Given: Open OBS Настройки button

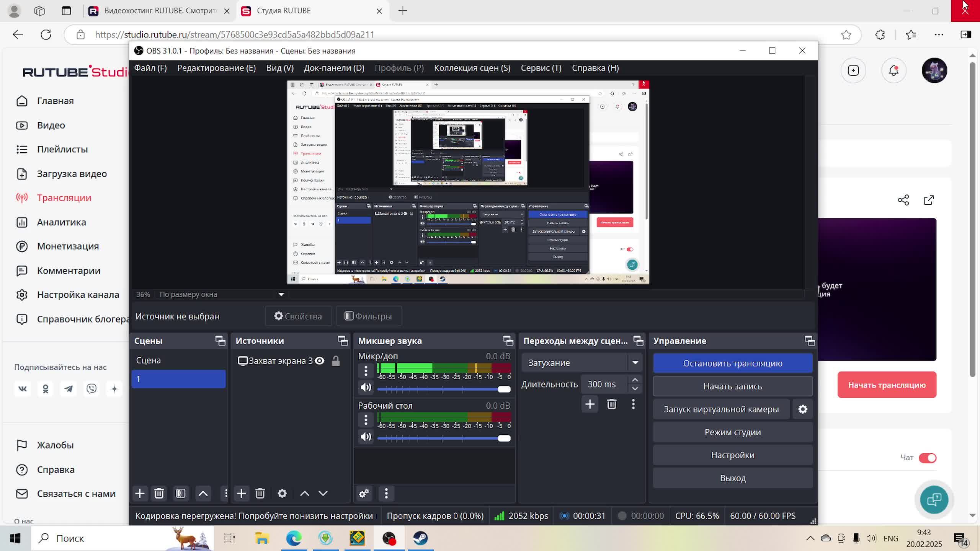Looking at the screenshot, I should (x=733, y=455).
